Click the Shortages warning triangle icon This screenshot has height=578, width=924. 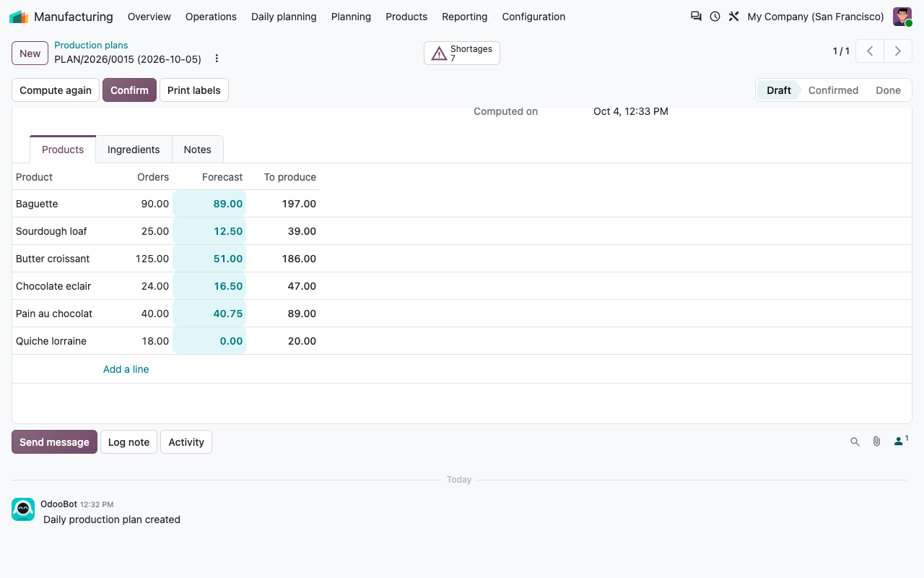[439, 53]
